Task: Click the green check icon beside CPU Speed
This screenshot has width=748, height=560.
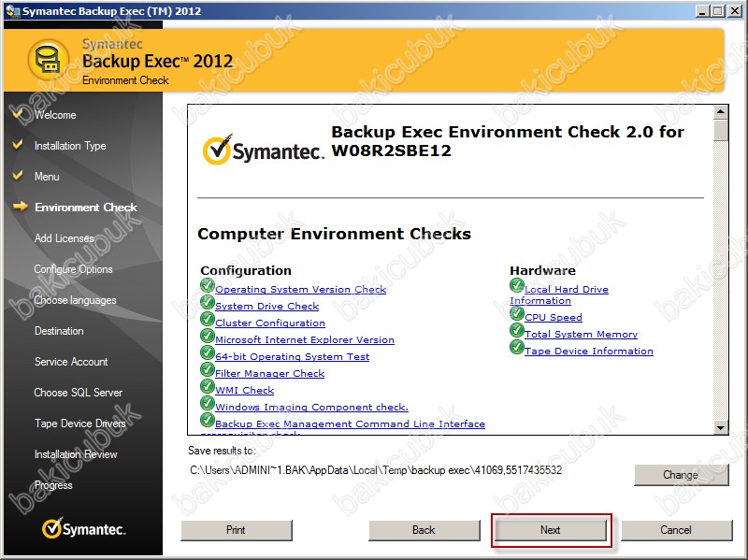Action: 517,313
